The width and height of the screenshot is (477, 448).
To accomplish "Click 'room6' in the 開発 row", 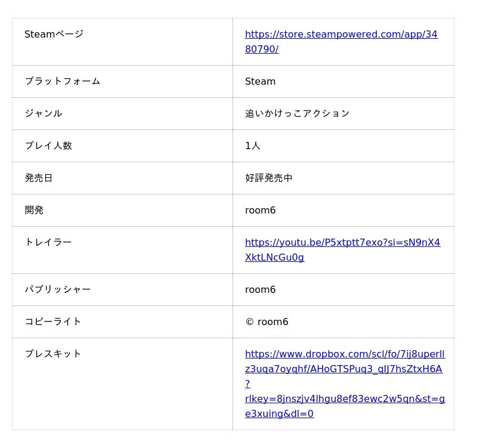I will point(260,210).
